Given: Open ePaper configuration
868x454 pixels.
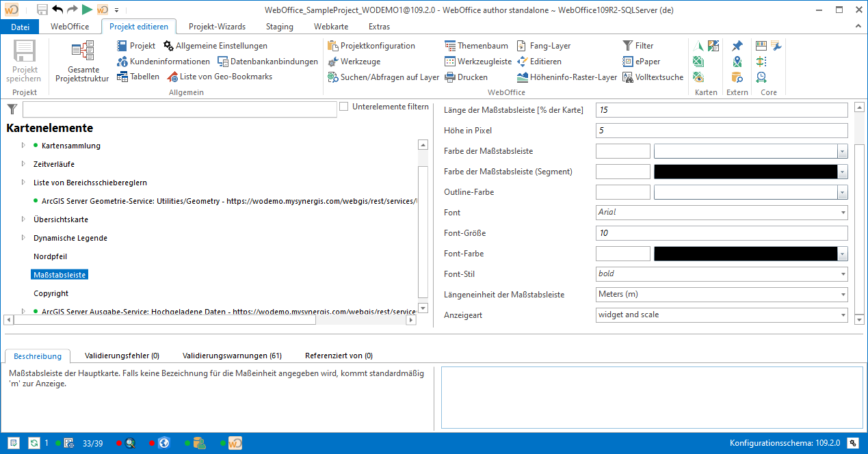Looking at the screenshot, I should pos(628,62).
